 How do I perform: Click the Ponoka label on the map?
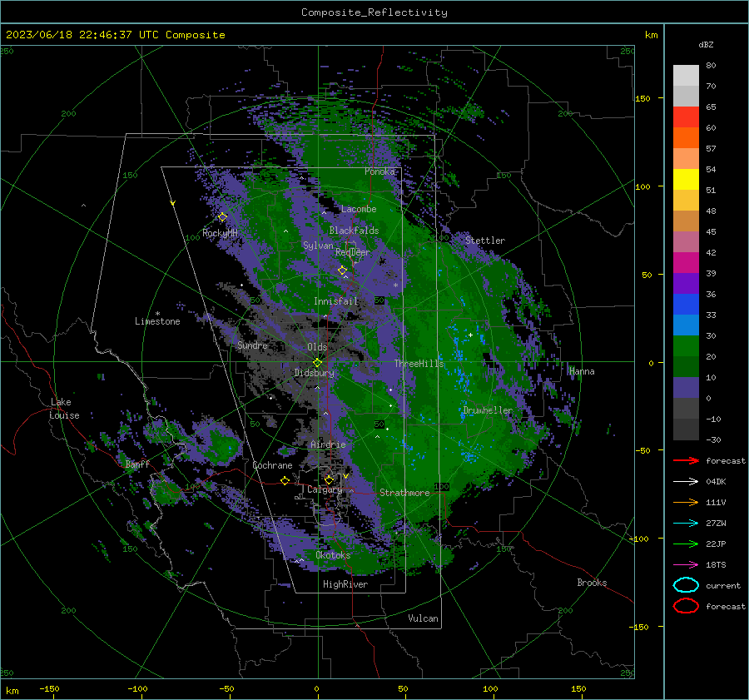(379, 171)
